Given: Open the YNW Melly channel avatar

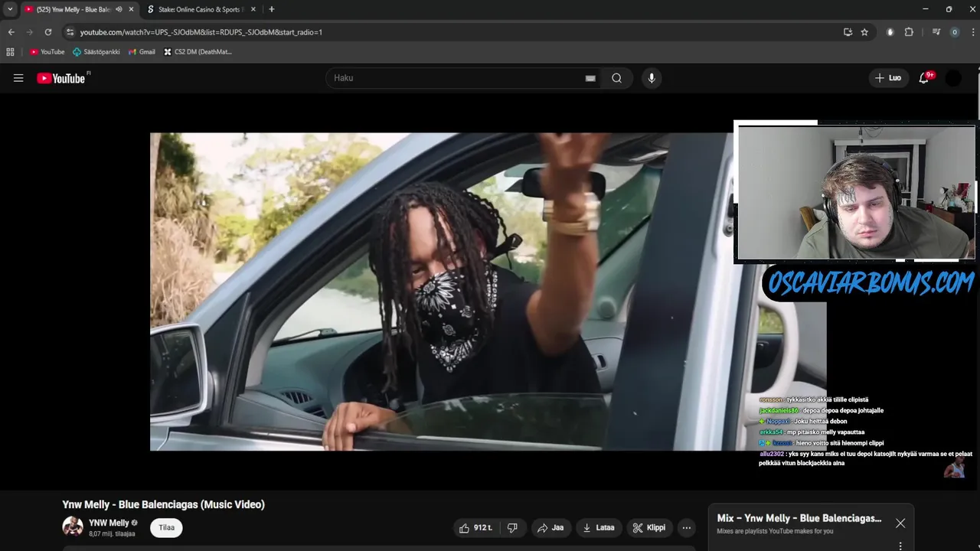Looking at the screenshot, I should point(73,527).
